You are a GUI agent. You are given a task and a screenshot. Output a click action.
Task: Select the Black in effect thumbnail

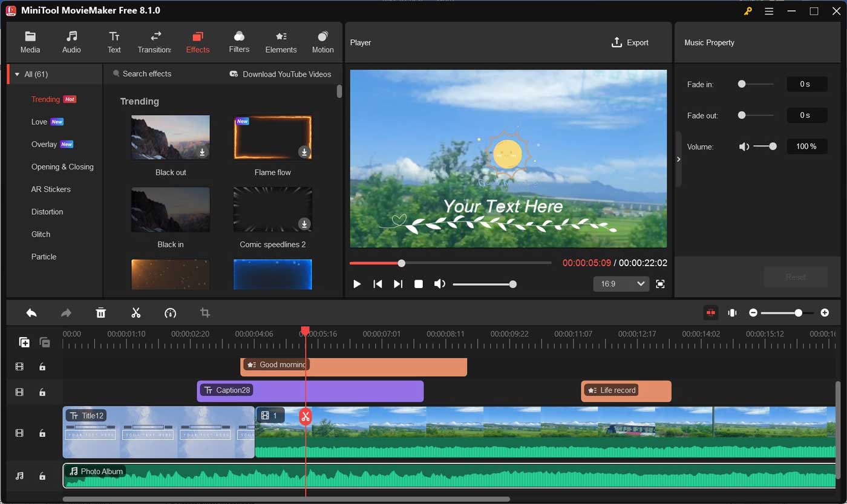pyautogui.click(x=171, y=210)
